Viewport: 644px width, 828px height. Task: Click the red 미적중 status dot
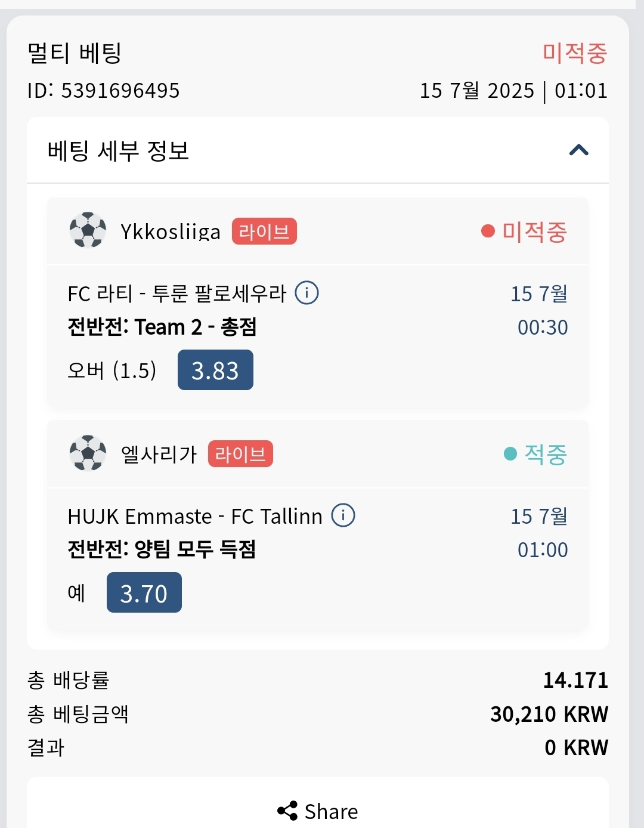click(x=488, y=231)
